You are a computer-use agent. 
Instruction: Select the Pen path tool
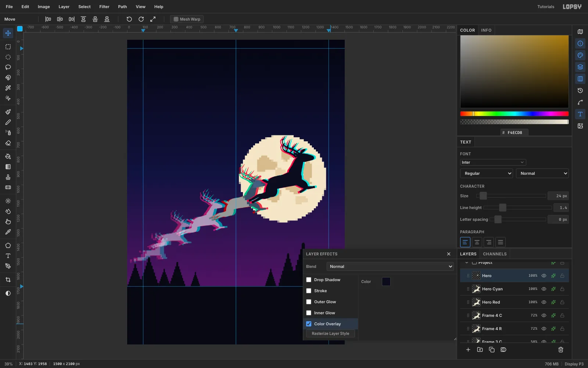(8, 266)
